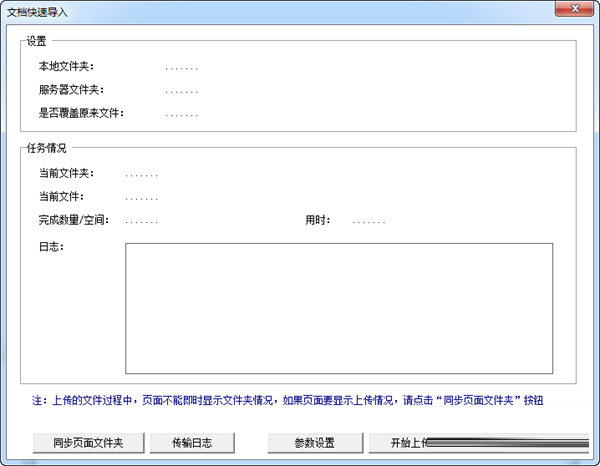Click the 设置 group box title
The image size is (600, 466).
pyautogui.click(x=37, y=41)
